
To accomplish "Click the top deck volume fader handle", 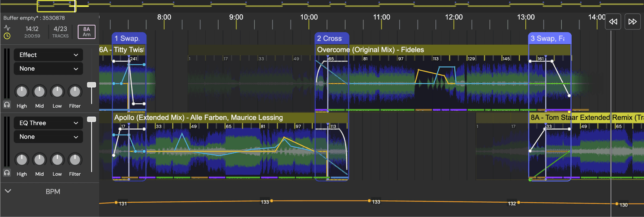I will click(x=91, y=85).
